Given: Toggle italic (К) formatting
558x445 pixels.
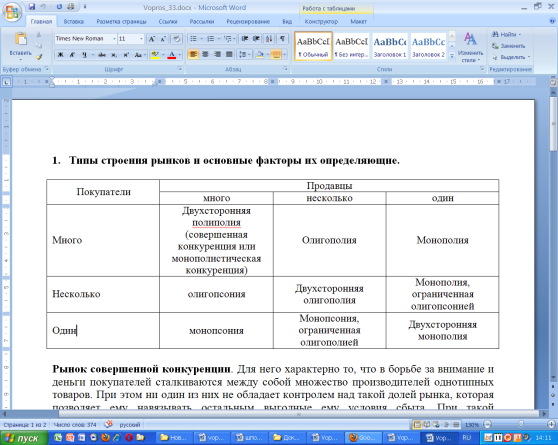Looking at the screenshot, I should [x=72, y=55].
